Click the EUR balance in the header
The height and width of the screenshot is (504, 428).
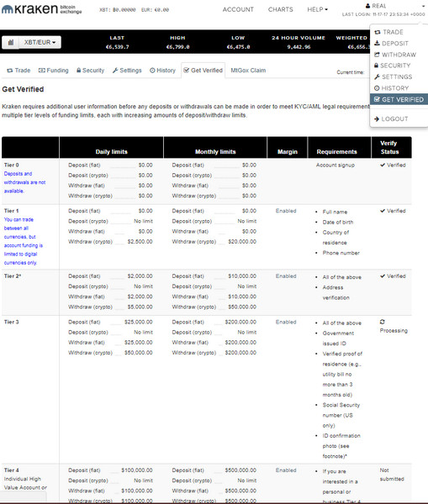(x=155, y=10)
